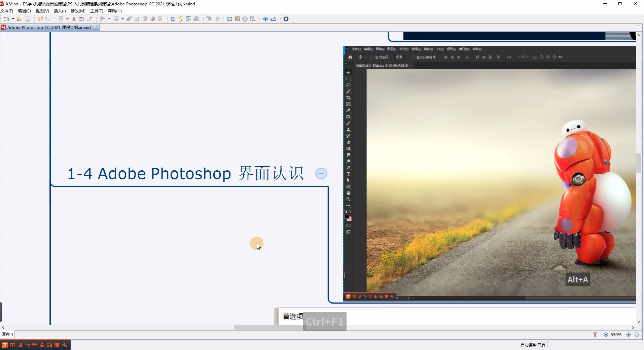The width and height of the screenshot is (644, 350).
Task: Open the filter icon in the status bar
Action: pos(595,335)
